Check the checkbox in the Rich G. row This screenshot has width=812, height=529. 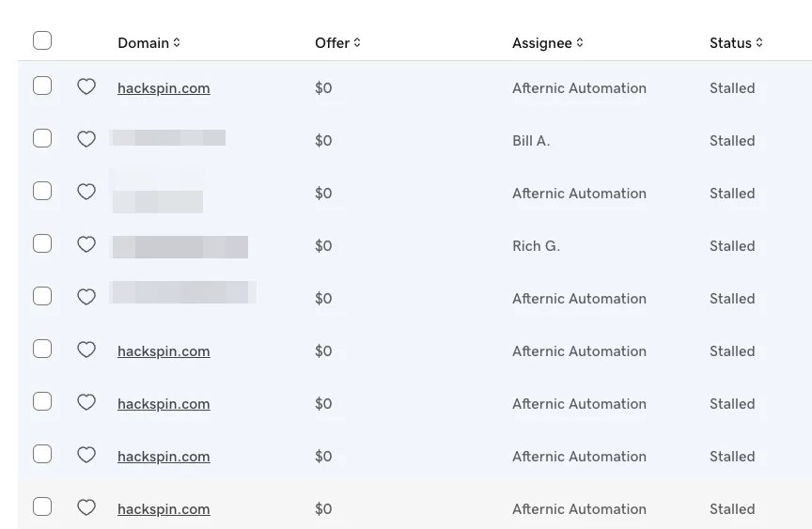pos(42,243)
